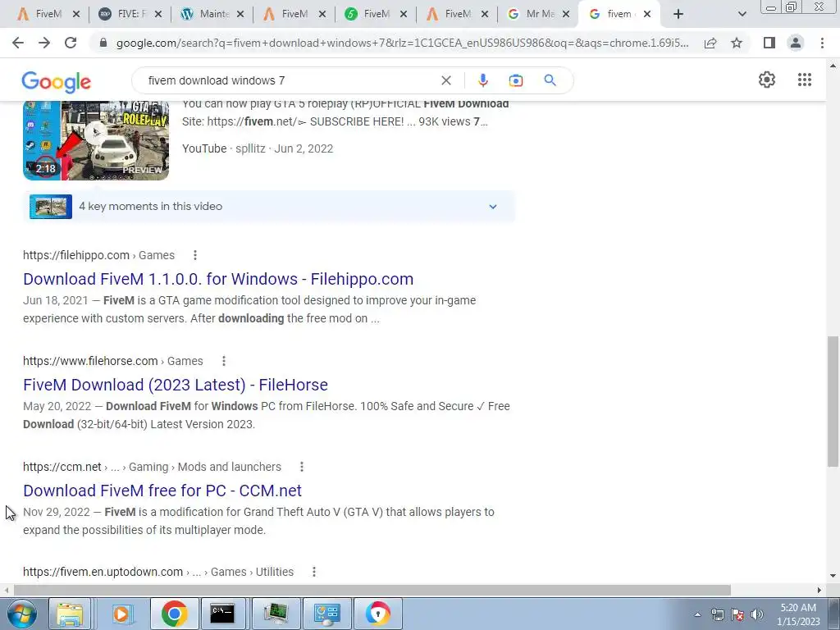Go to Google home via logo
Viewport: 840px width, 630px height.
pyautogui.click(x=57, y=82)
